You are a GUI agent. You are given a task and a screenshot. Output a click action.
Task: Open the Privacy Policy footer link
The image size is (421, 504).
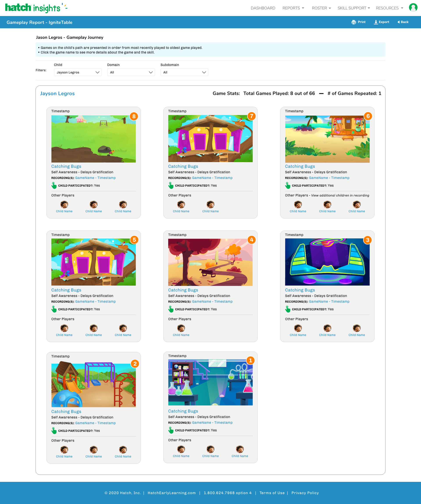point(305,493)
